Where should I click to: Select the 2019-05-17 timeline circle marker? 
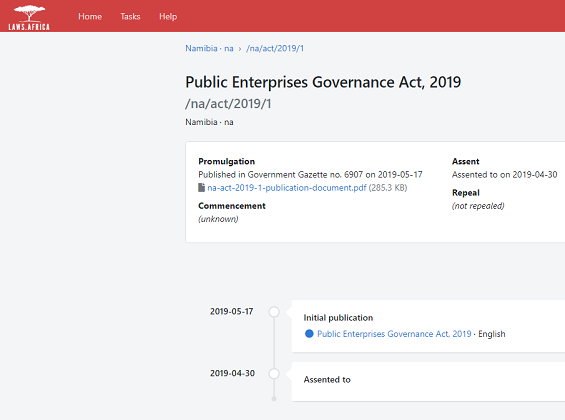coord(274,312)
